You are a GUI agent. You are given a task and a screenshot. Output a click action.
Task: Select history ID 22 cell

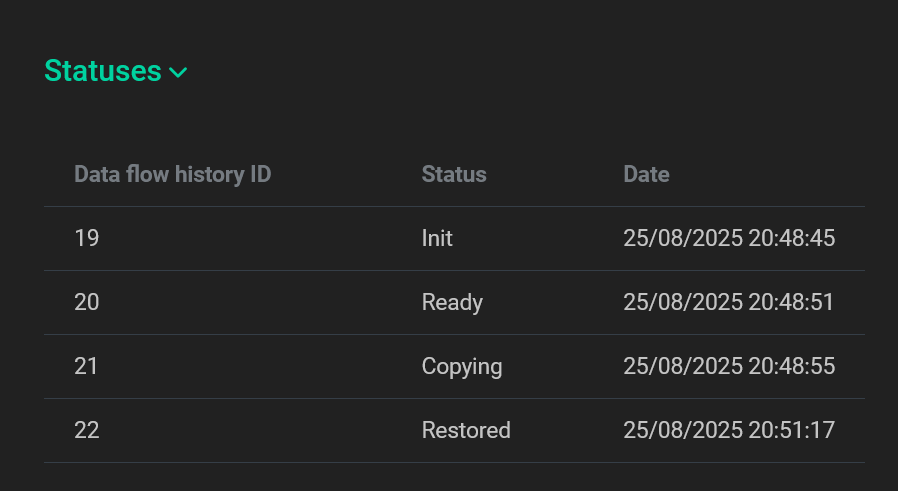[x=87, y=430]
